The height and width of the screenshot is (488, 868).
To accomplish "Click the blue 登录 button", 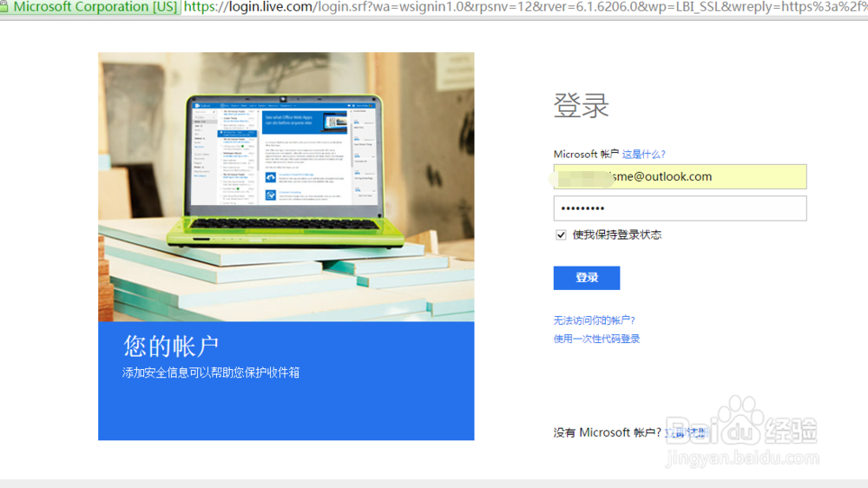I will tap(587, 278).
